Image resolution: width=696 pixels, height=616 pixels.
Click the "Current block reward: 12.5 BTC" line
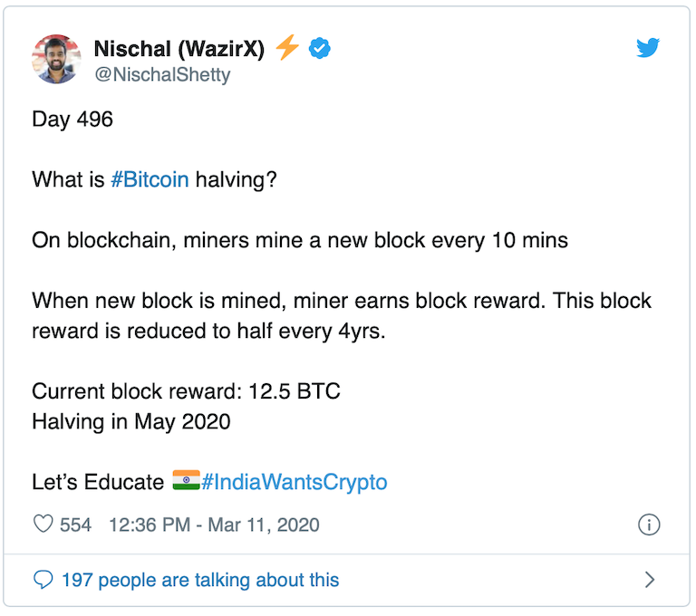point(186,391)
